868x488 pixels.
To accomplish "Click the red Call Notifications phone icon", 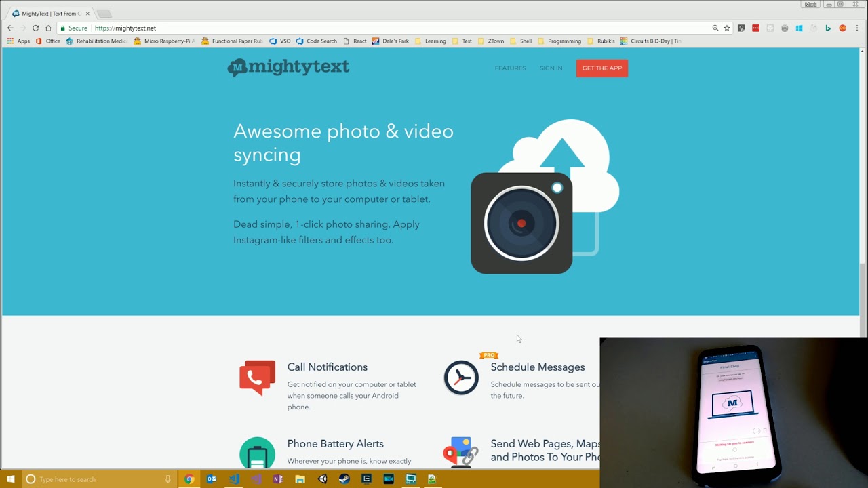I will [257, 378].
